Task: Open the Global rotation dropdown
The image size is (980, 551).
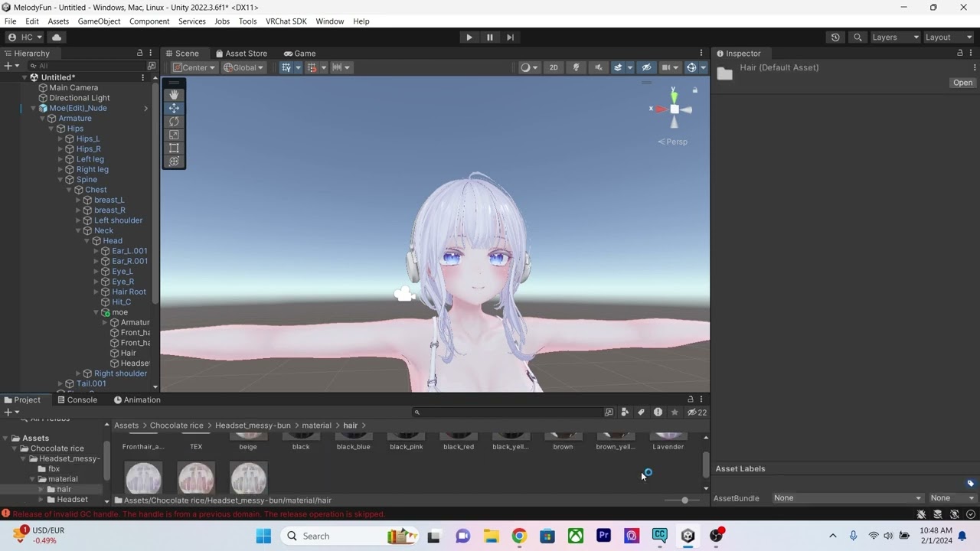Action: pyautogui.click(x=244, y=67)
